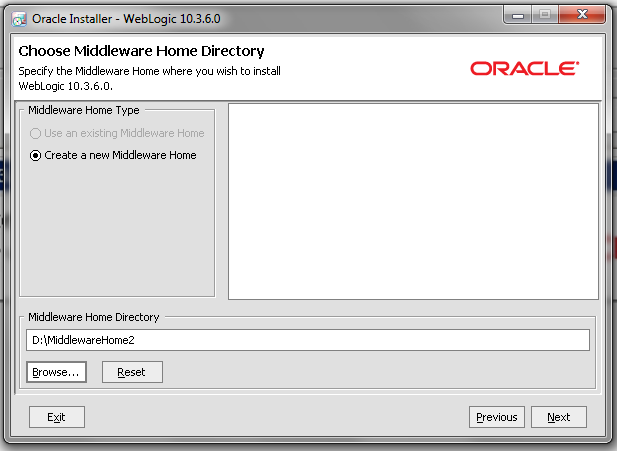Click the Oracle Installer title bar icon

click(19, 19)
